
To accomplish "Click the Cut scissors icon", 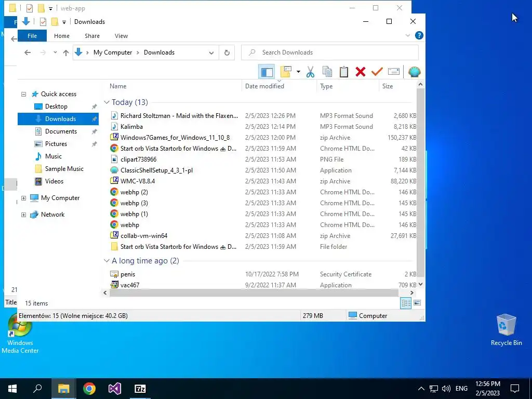I will [x=310, y=72].
